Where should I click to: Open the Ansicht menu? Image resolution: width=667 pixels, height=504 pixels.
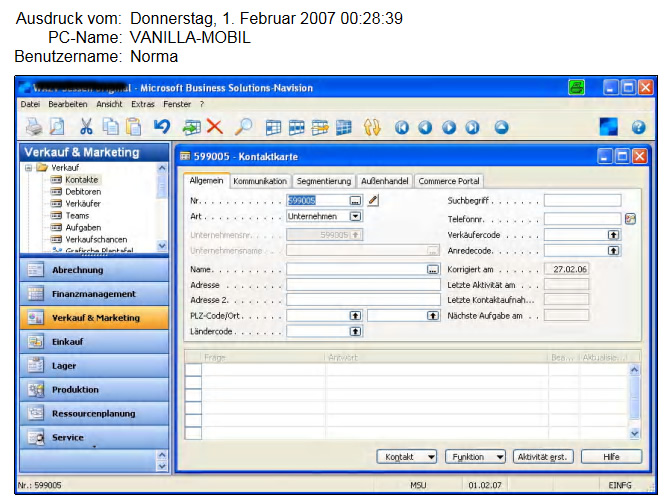click(x=109, y=104)
